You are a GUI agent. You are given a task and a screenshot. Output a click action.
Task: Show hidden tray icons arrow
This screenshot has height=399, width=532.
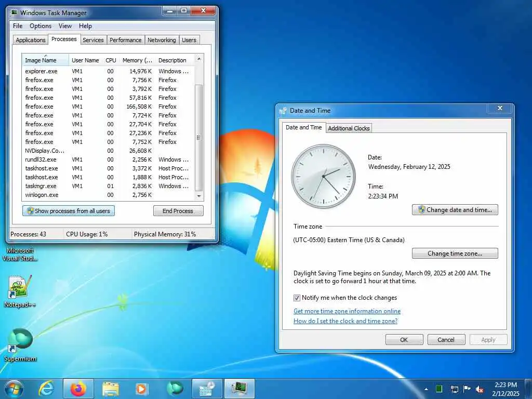pos(426,389)
